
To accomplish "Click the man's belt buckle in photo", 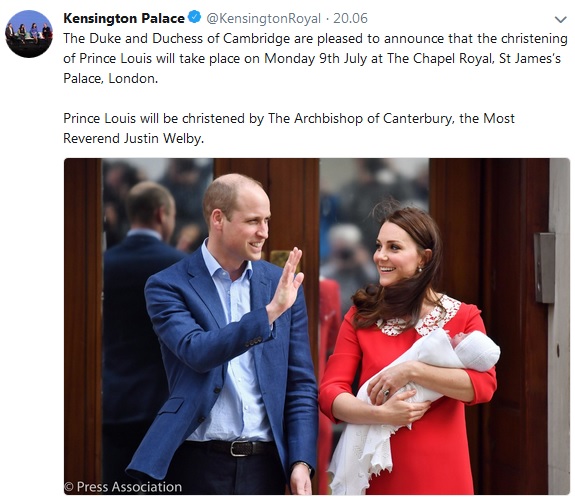I will pos(237,448).
